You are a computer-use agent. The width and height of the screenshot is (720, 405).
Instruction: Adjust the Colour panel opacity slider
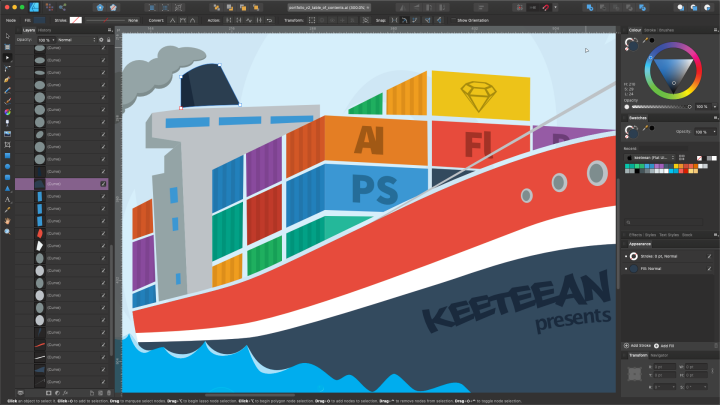pyautogui.click(x=660, y=107)
